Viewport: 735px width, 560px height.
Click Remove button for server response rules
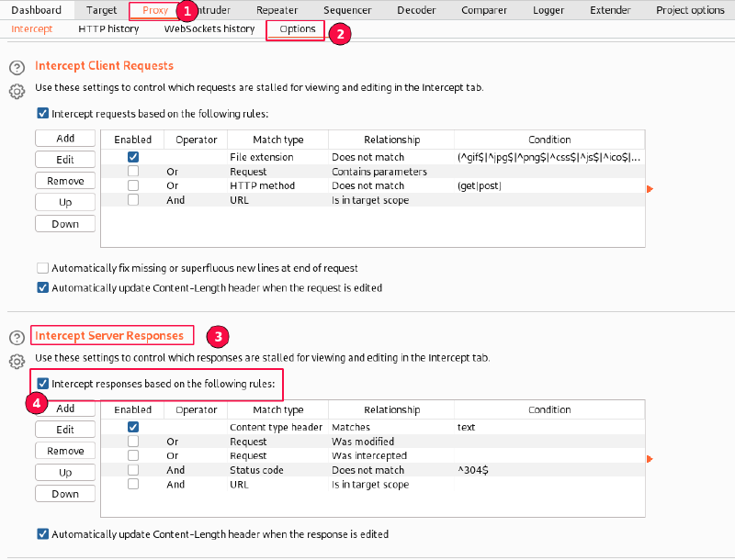tap(65, 451)
